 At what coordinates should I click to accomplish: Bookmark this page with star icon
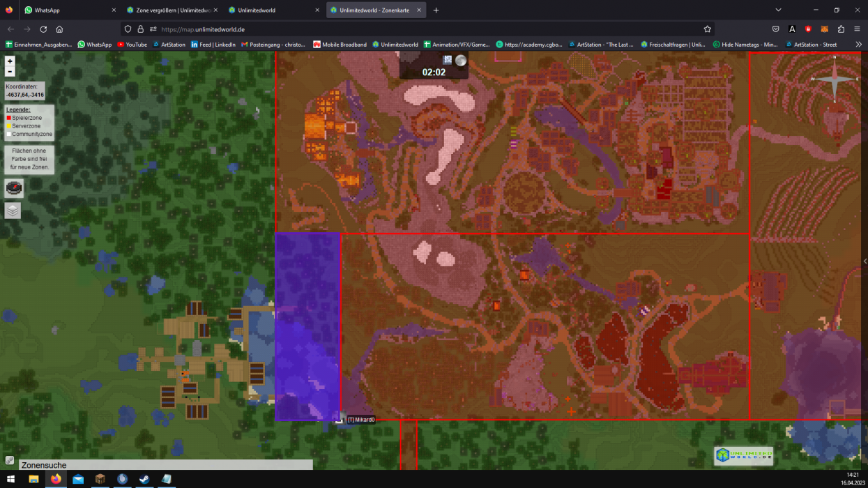pyautogui.click(x=707, y=29)
